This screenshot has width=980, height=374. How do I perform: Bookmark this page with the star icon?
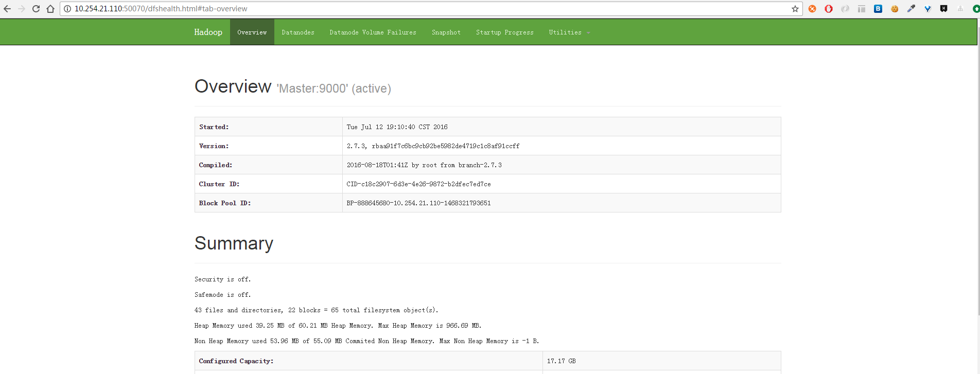coord(795,9)
